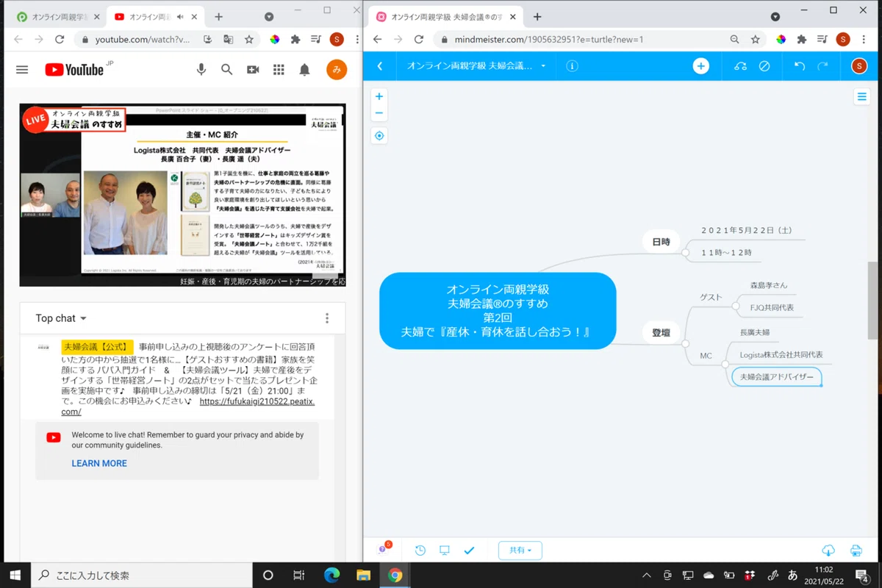The width and height of the screenshot is (882, 588).
Task: Select the central blue root topic
Action: point(498,310)
